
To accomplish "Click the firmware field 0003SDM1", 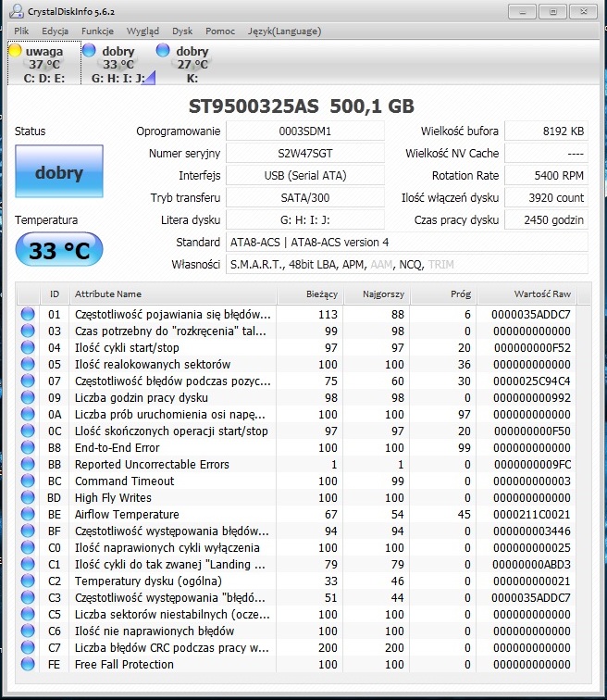I will click(305, 131).
